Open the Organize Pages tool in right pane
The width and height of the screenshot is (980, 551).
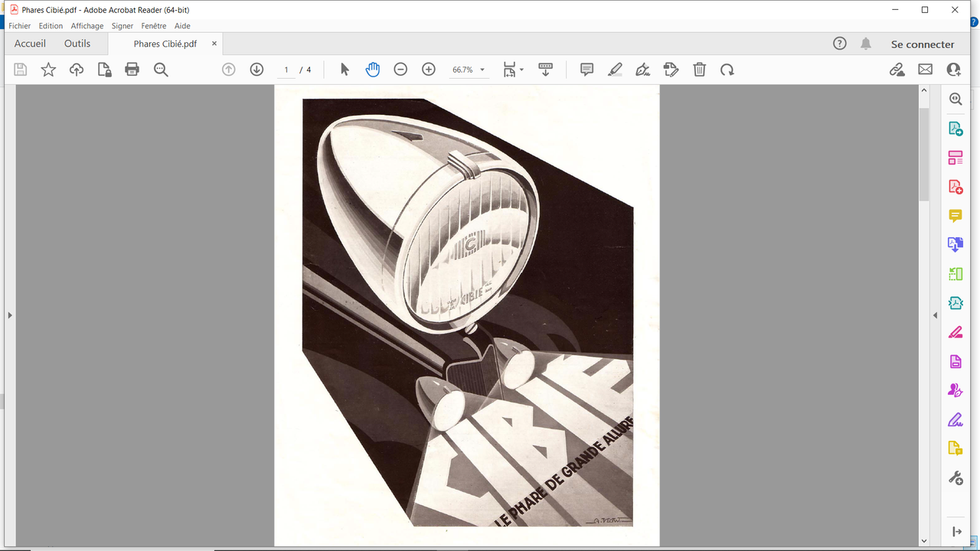[x=955, y=158]
